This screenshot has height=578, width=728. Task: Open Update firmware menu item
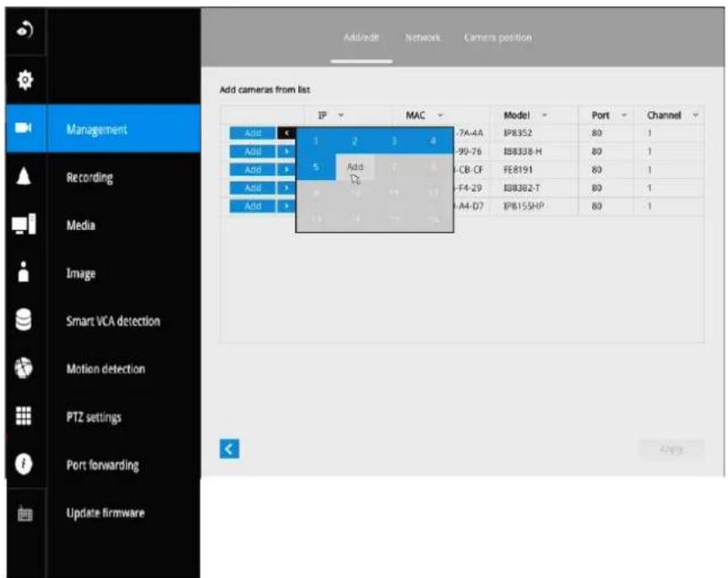tap(106, 513)
